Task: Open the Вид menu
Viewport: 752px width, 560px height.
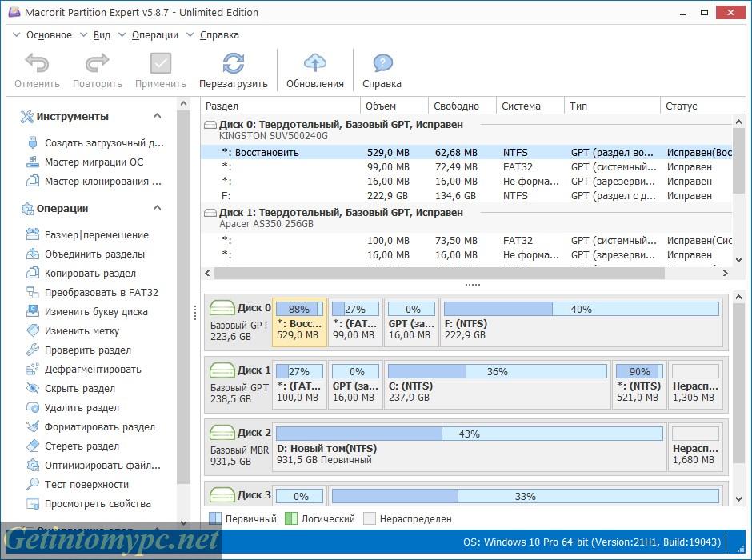Action: [x=102, y=34]
